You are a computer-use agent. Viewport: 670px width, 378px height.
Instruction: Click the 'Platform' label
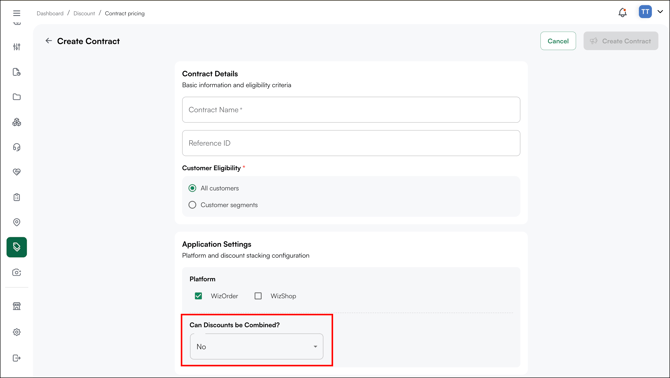[203, 279]
